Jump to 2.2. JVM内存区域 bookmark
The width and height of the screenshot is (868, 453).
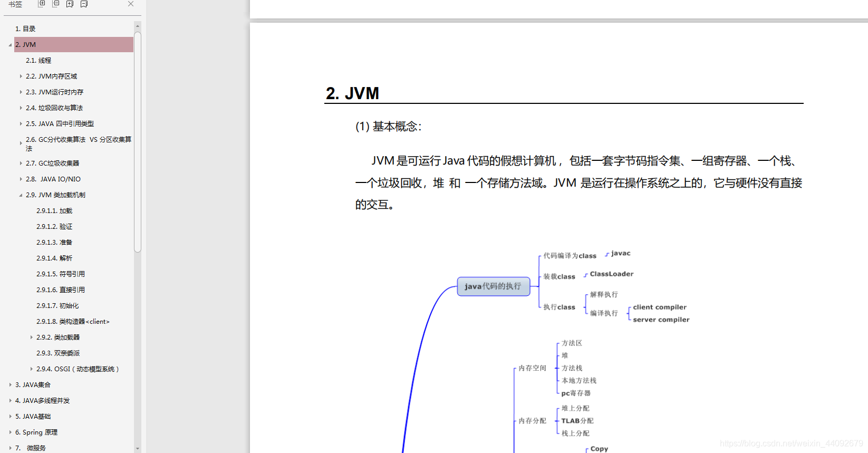[51, 76]
